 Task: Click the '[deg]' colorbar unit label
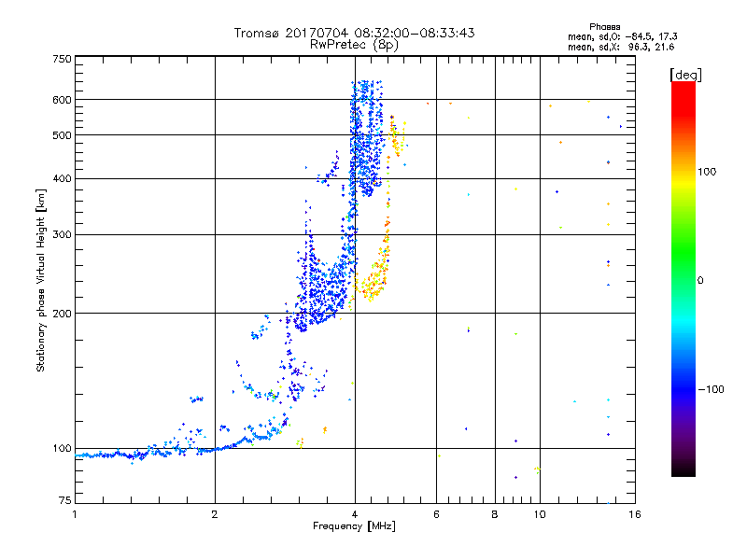pyautogui.click(x=685, y=75)
